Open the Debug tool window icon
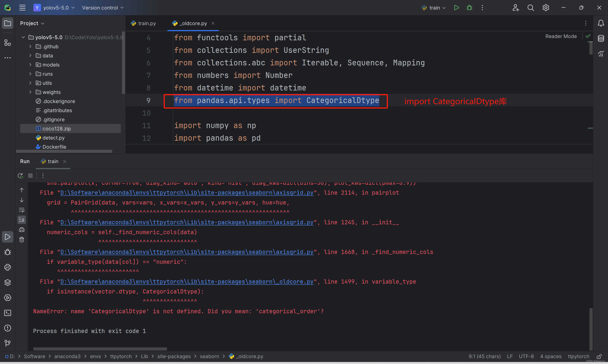This screenshot has height=364, width=608. 8,252
